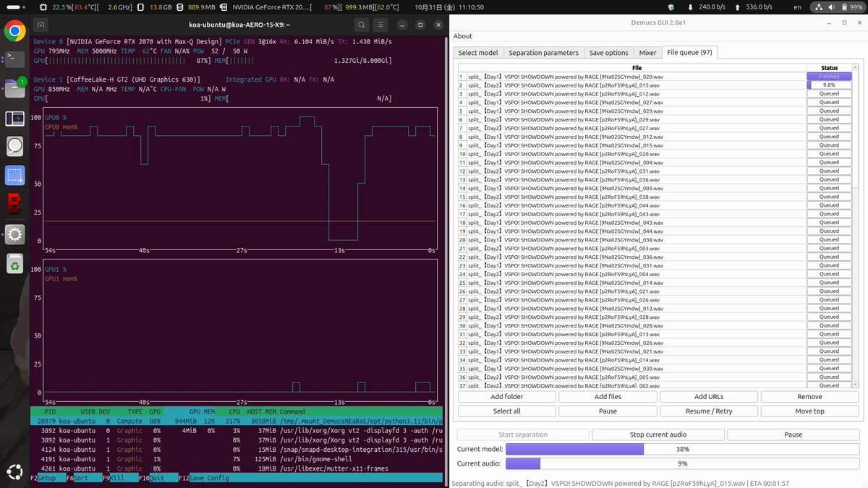Open Settings gear in the dock
The width and height of the screenshot is (868, 488).
14,234
